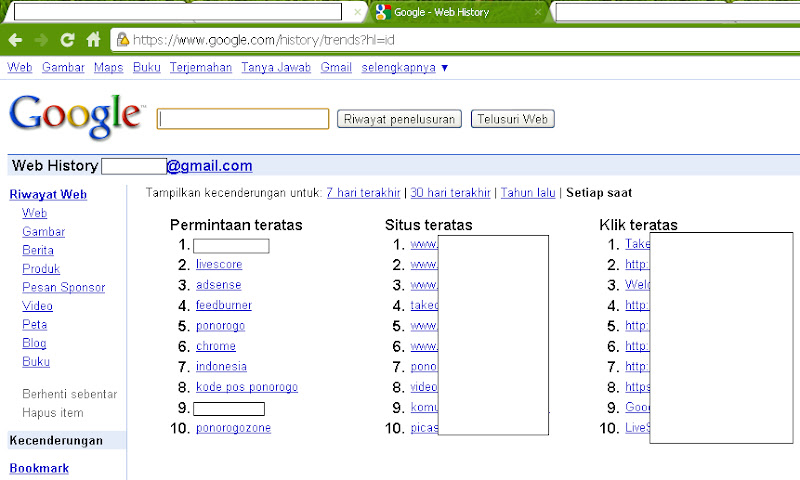The width and height of the screenshot is (800, 480).
Task: Show trends for Tahun lalu
Action: pyautogui.click(x=528, y=193)
